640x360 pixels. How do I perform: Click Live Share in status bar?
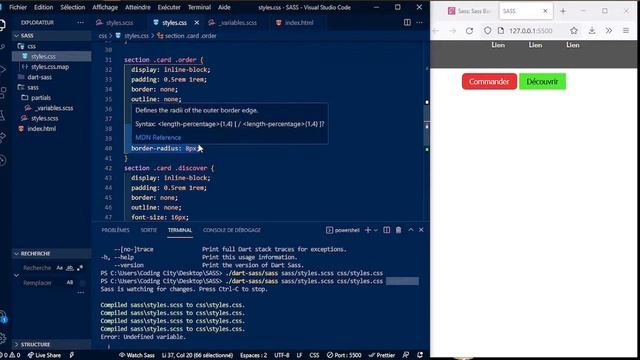coord(44,355)
